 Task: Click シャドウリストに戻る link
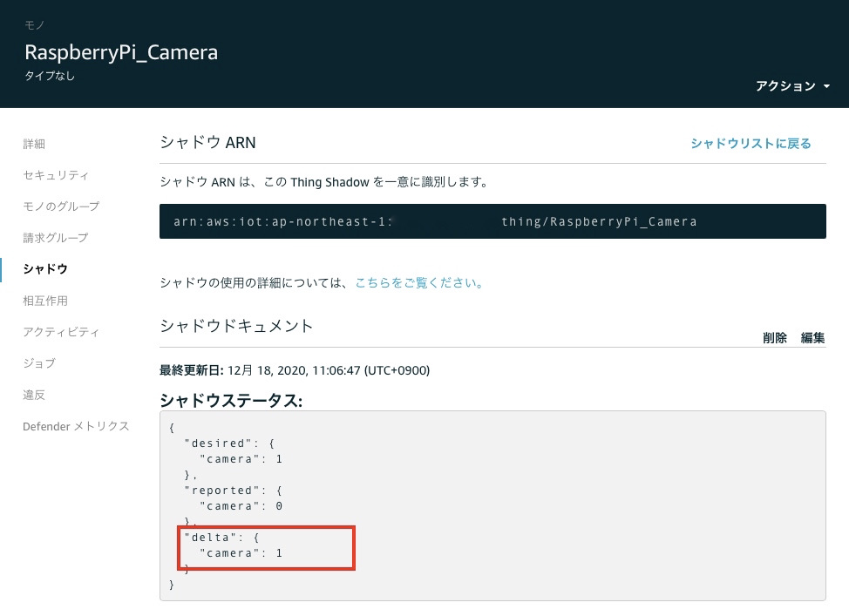tap(751, 144)
